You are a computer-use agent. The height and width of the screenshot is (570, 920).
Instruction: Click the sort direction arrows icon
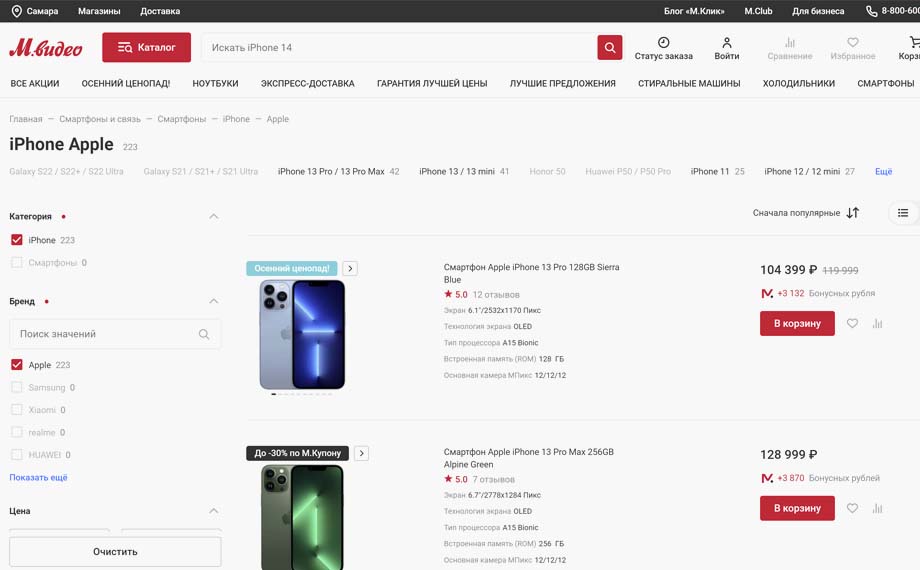tap(853, 213)
